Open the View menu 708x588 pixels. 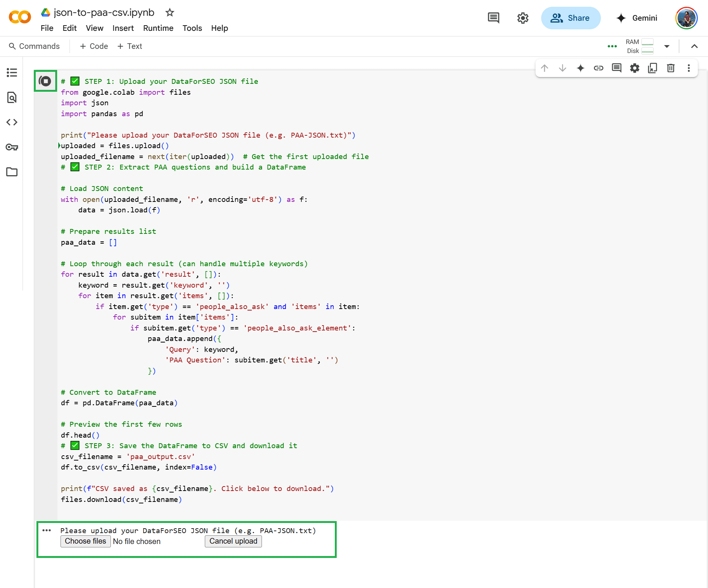pyautogui.click(x=95, y=28)
